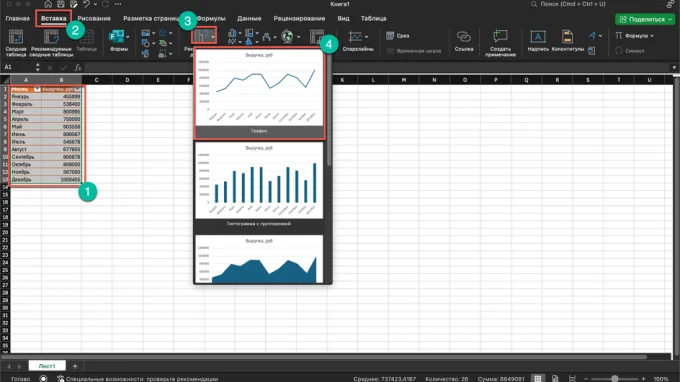Open the Таблица tab
The image size is (680, 382).
[x=373, y=19]
